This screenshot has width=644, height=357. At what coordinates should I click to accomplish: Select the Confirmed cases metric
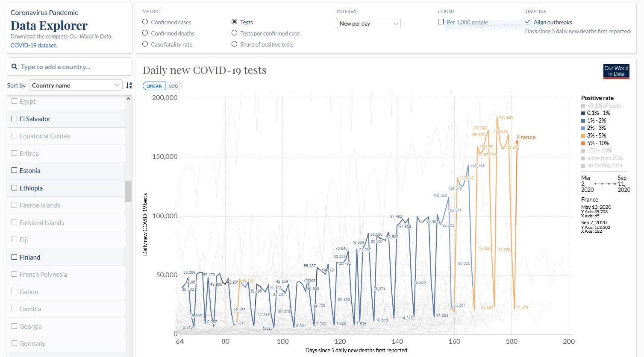click(145, 22)
